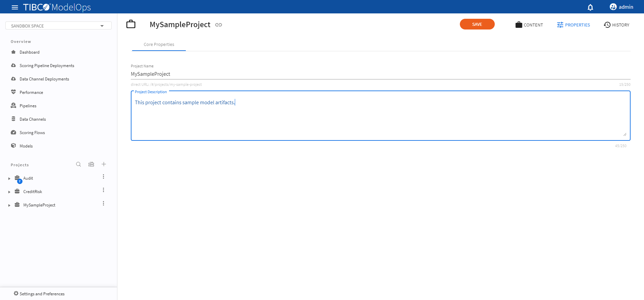Image resolution: width=644 pixels, height=300 pixels.
Task: Click the Settings and Preferences gear icon
Action: point(16,293)
